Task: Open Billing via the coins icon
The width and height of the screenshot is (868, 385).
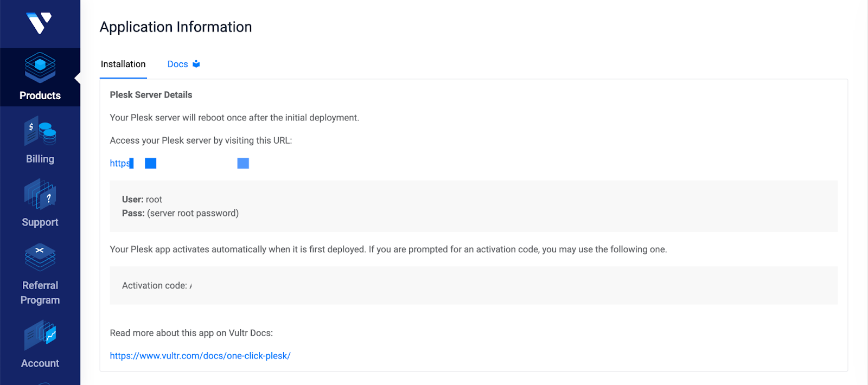Action: [40, 132]
